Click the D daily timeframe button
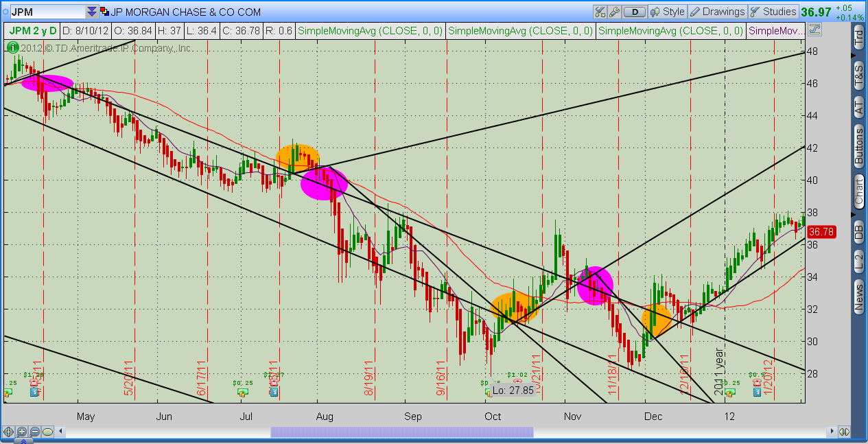 click(x=635, y=12)
